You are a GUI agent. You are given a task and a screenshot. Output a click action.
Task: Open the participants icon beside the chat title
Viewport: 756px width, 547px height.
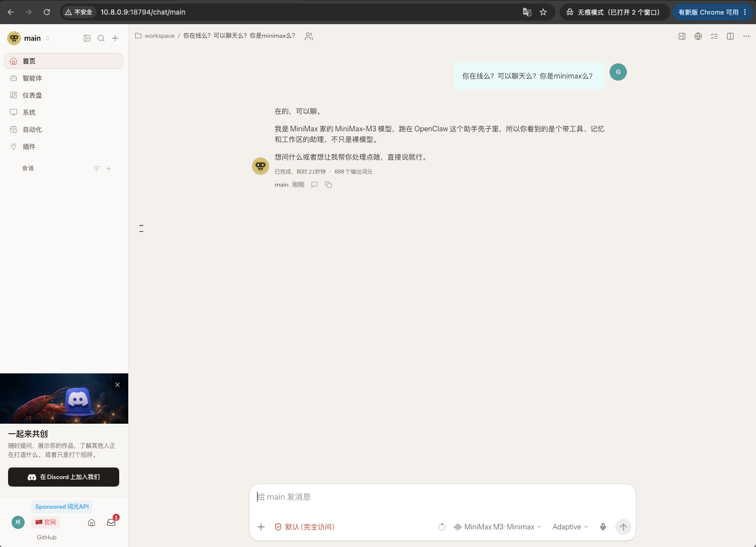309,36
